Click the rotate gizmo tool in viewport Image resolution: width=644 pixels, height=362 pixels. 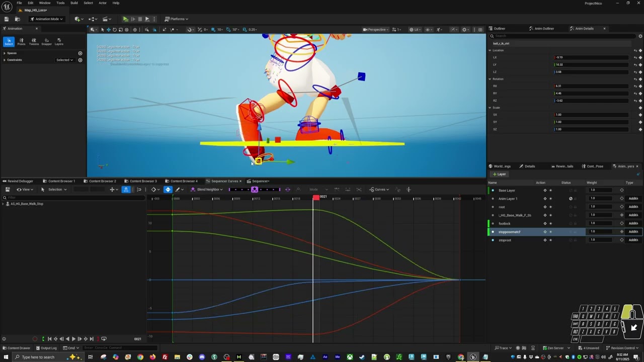point(114,30)
